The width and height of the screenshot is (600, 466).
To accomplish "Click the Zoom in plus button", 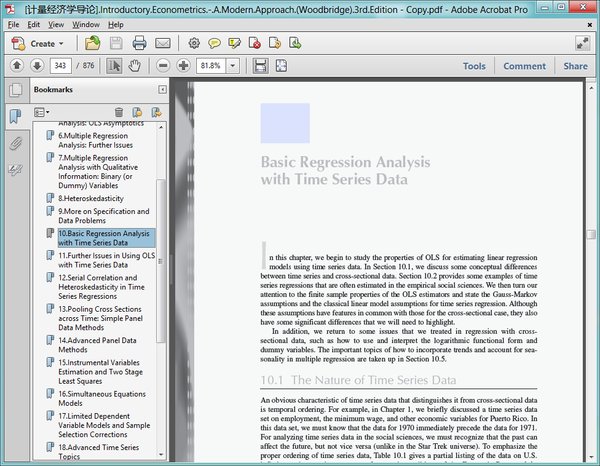I will tap(183, 66).
